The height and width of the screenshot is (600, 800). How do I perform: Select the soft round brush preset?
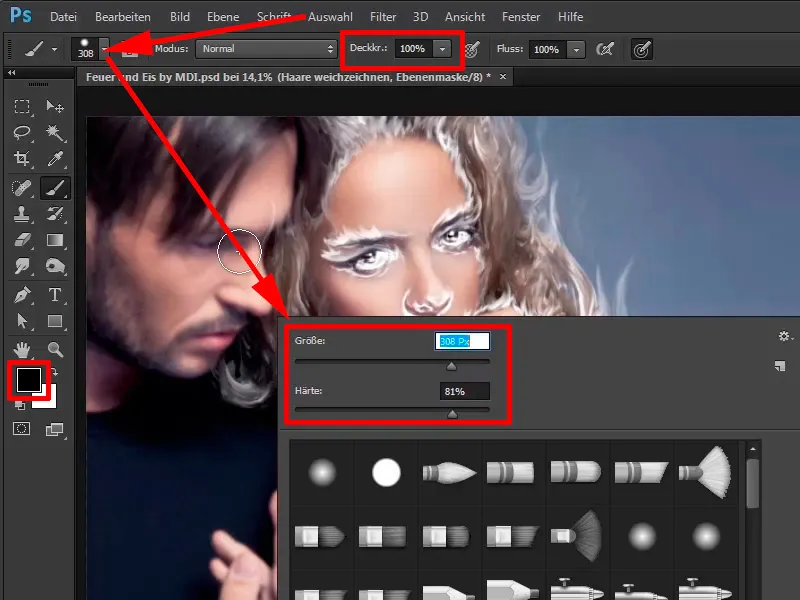(x=322, y=472)
